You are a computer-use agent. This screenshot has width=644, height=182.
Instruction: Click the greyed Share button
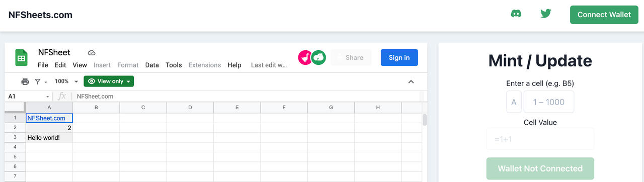pyautogui.click(x=351, y=58)
